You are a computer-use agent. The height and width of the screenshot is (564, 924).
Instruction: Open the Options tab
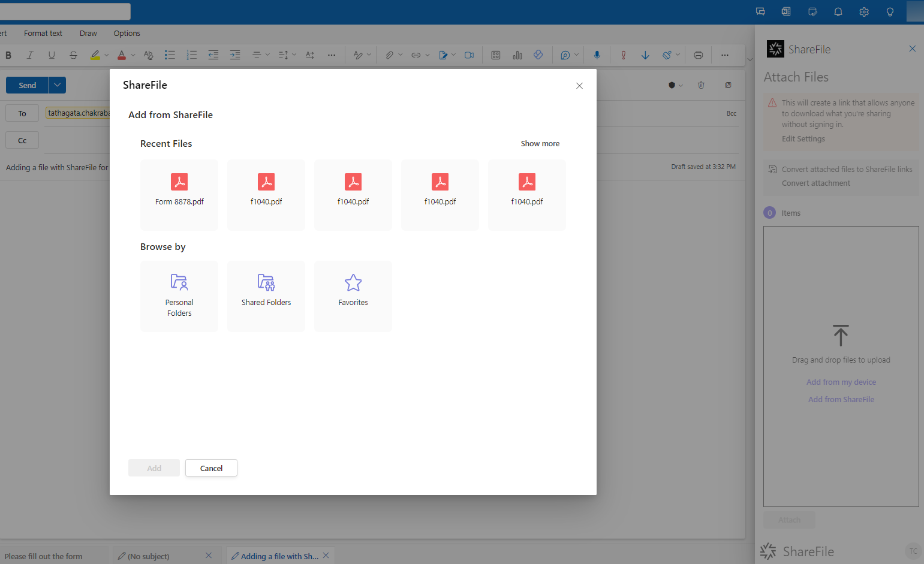point(127,34)
